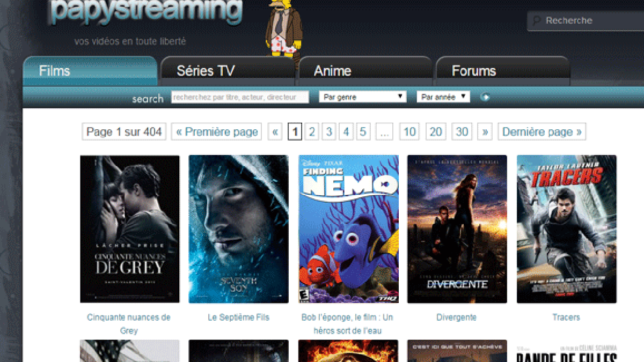Click the Cinquante nuances de Grey title link
The height and width of the screenshot is (362, 644).
point(129,324)
